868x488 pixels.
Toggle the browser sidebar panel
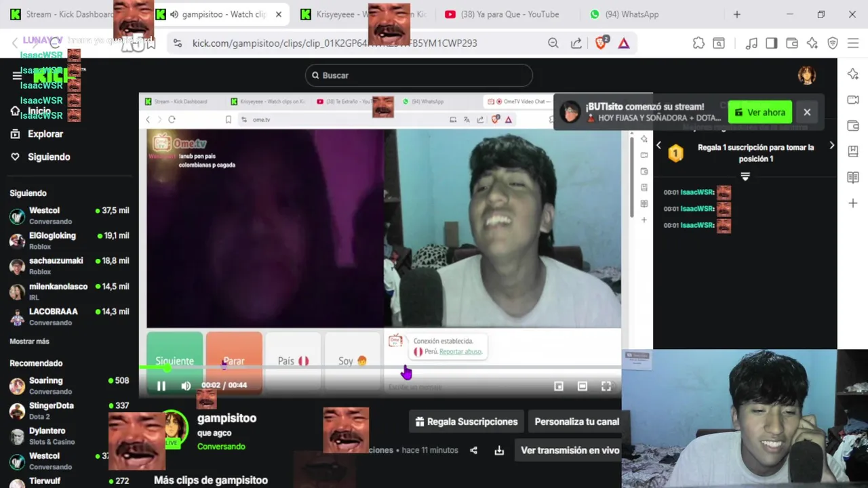(772, 43)
